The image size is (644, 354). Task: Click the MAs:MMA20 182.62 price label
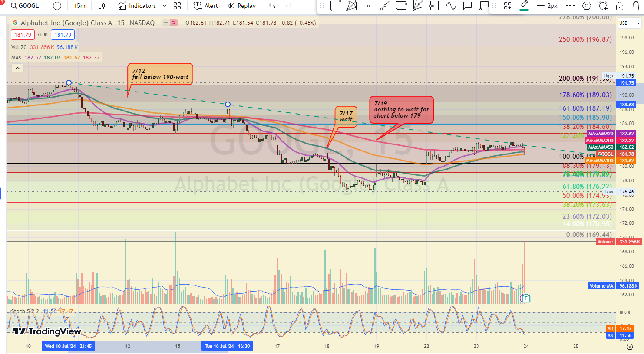[611, 134]
